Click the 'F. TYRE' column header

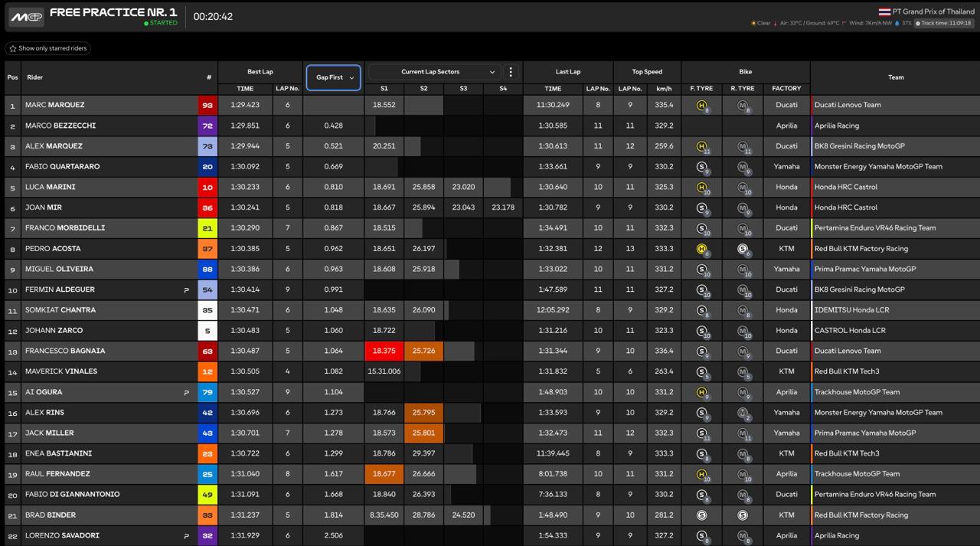click(701, 89)
